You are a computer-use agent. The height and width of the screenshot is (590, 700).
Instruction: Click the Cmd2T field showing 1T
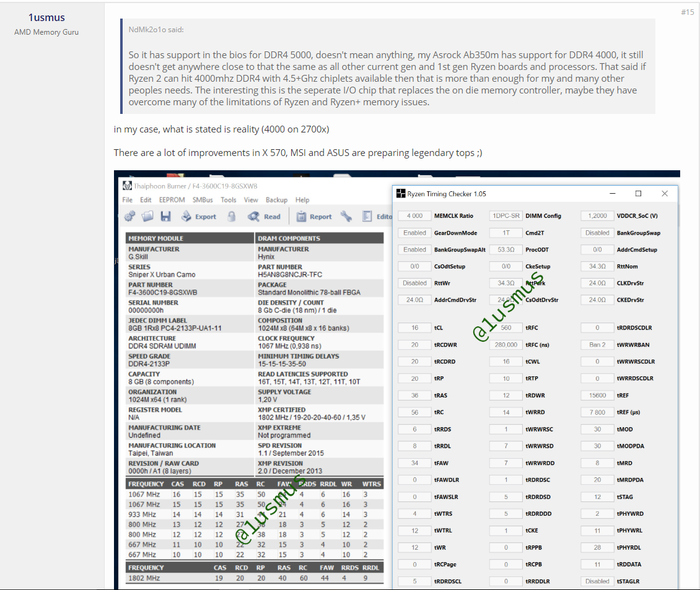pyautogui.click(x=506, y=233)
